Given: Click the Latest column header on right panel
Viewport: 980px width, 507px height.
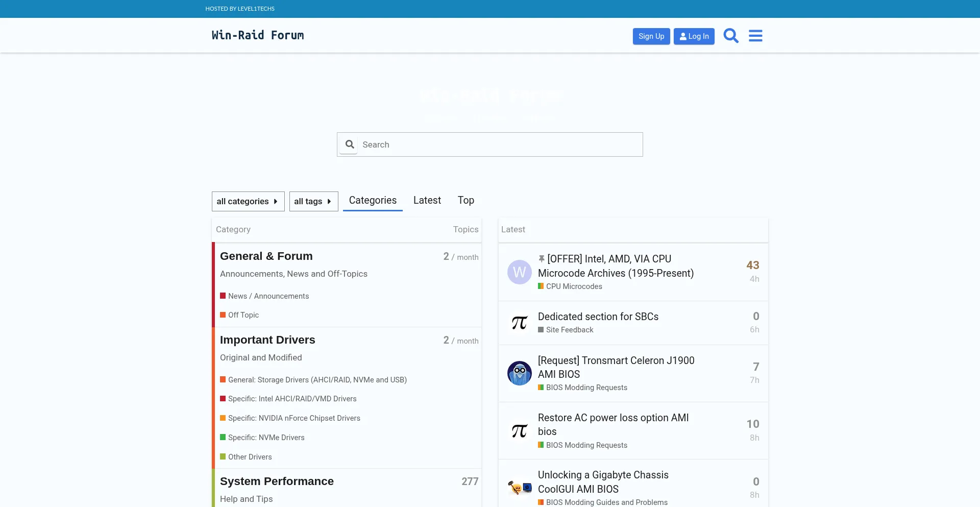Looking at the screenshot, I should click(x=513, y=229).
